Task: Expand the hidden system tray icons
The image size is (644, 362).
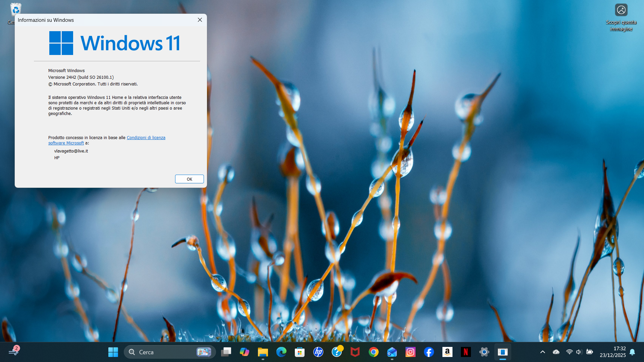Action: click(x=542, y=352)
